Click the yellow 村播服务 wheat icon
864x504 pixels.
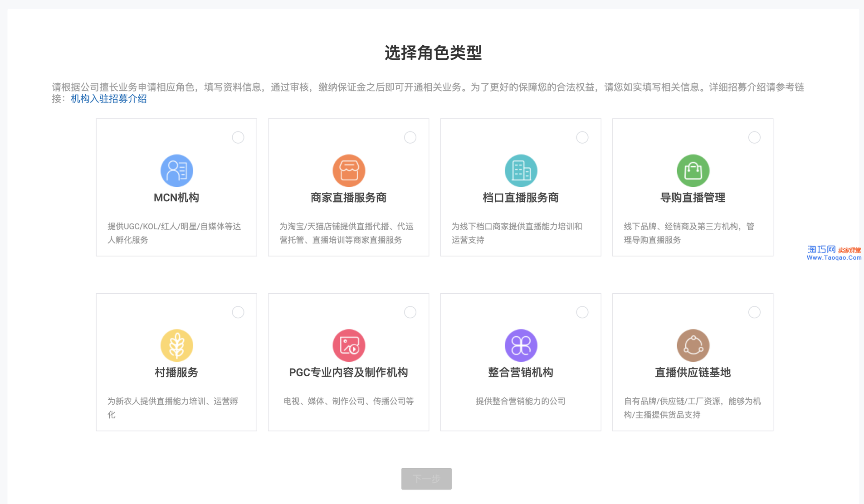[x=176, y=345]
